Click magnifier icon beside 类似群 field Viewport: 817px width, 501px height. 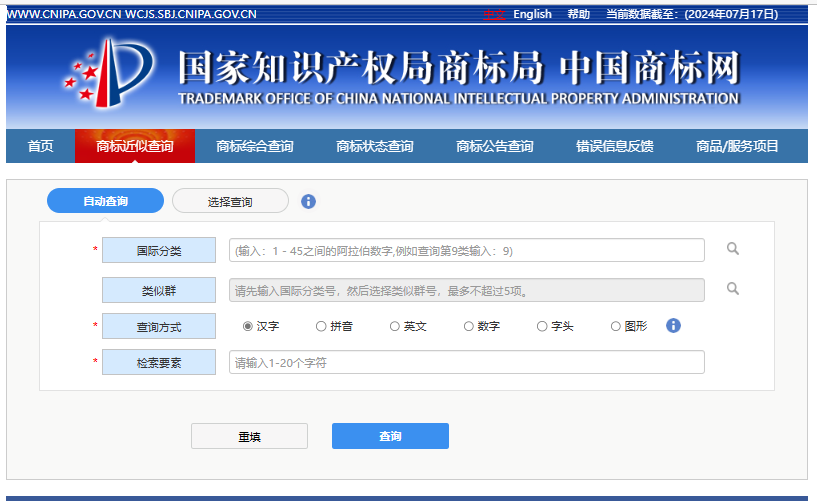[733, 289]
